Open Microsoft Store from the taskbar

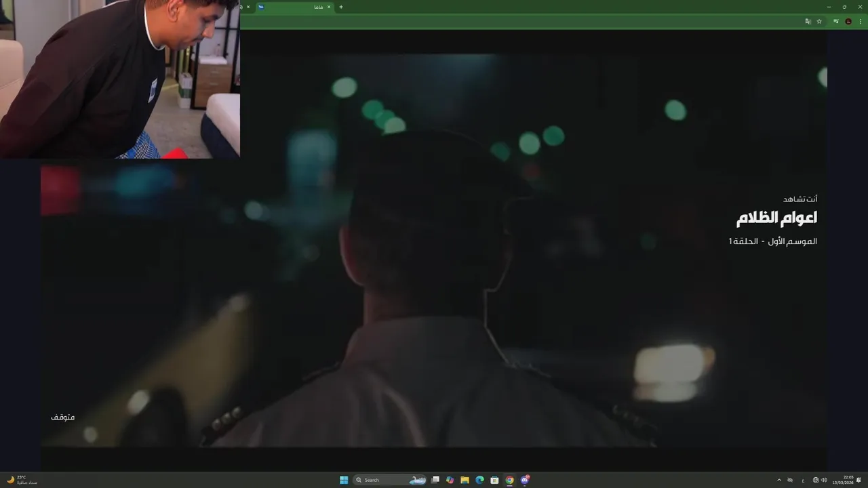pyautogui.click(x=494, y=480)
